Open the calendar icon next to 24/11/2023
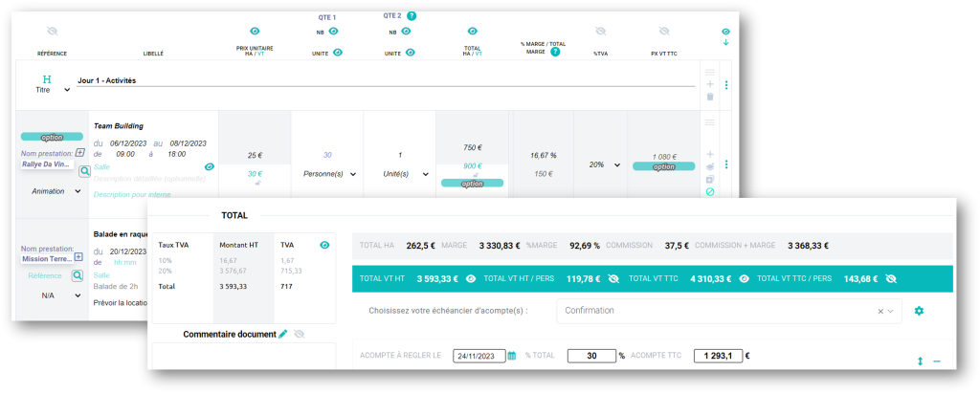Screen dimensions: 980x393 pyautogui.click(x=512, y=356)
